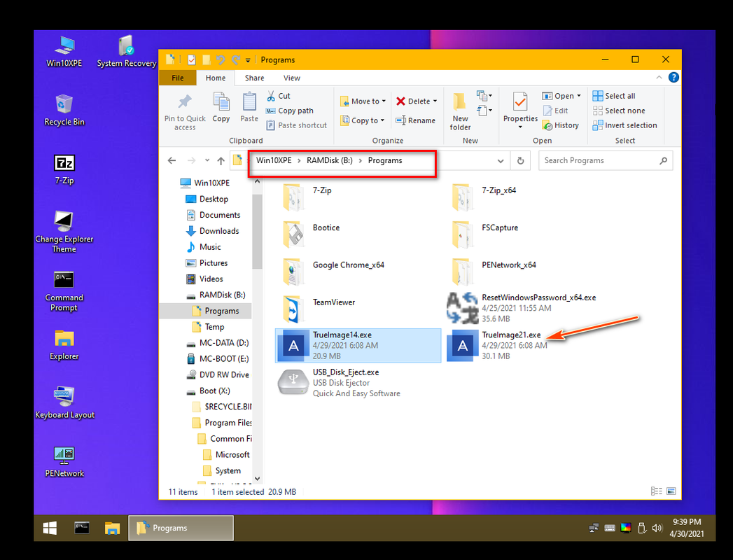Select DVD RW Drive in navigation pane
This screenshot has height=560, width=733.
218,375
